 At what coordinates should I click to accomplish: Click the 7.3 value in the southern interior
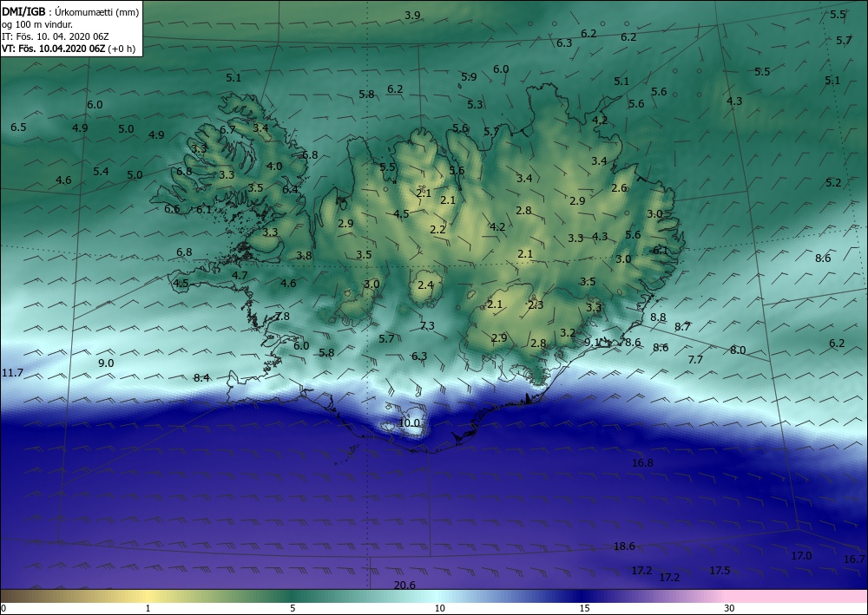coord(427,326)
